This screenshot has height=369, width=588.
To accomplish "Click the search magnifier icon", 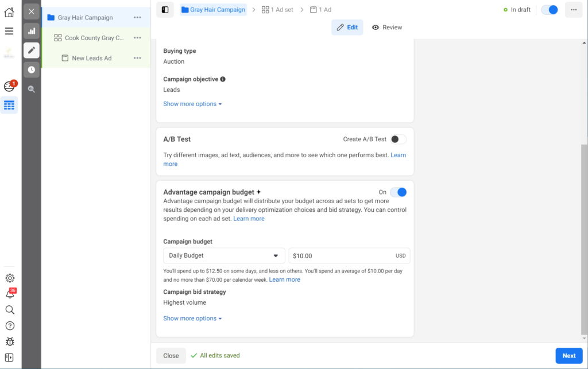I will click(x=9, y=310).
